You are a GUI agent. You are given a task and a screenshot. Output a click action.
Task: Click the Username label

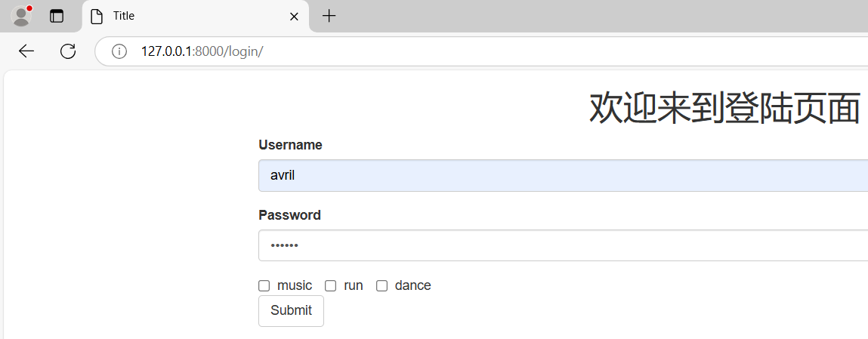290,145
